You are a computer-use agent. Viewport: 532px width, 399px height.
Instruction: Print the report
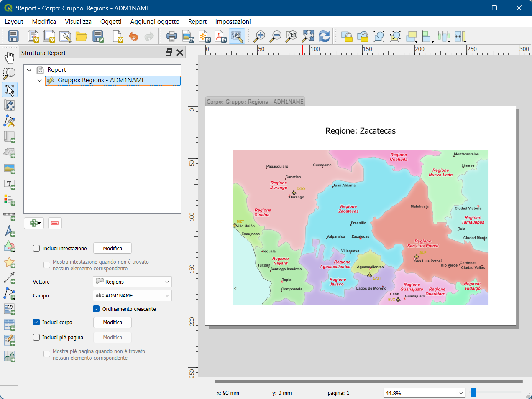click(171, 36)
